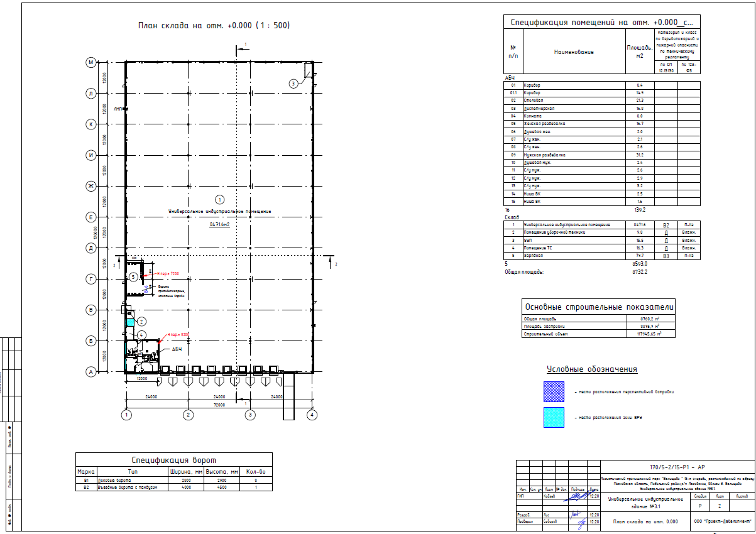This screenshot has height=534, width=756.
Task: Click the plan title 'План склада на отм. +0.000'
Action: point(213,26)
